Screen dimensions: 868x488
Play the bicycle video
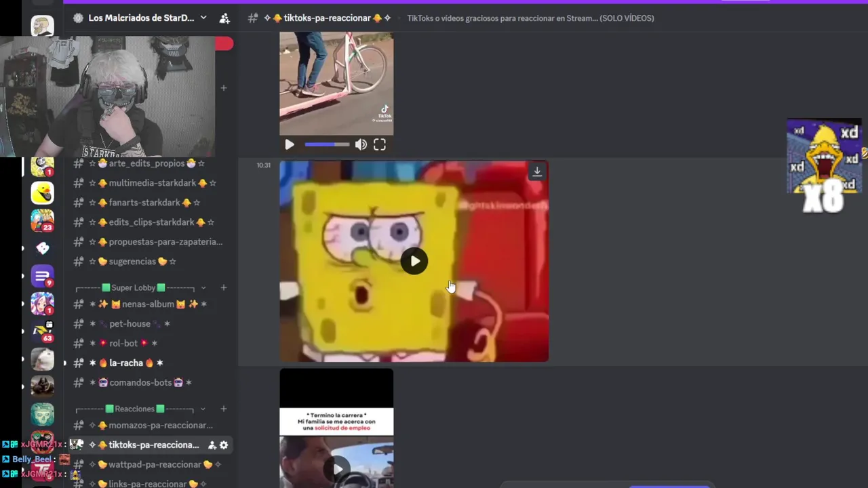pos(290,144)
